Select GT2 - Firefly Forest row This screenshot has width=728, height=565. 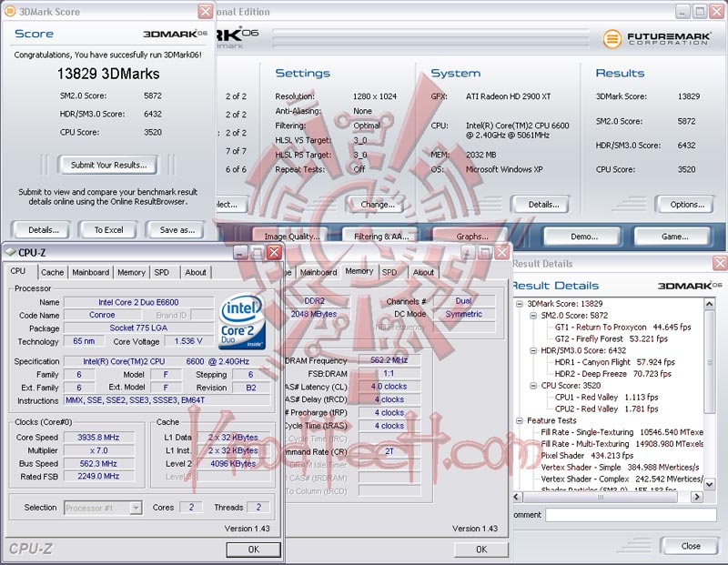point(611,338)
